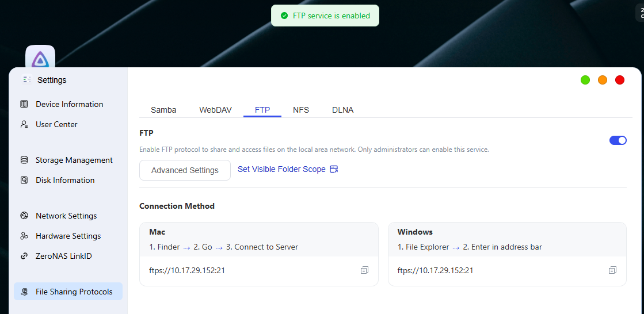The height and width of the screenshot is (314, 644).
Task: Click the Settings window title text
Action: coord(52,80)
